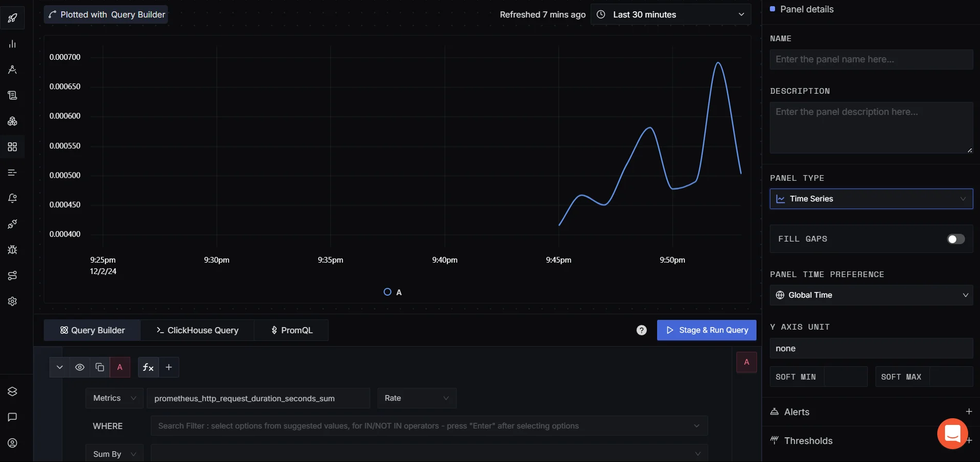Image resolution: width=980 pixels, height=462 pixels.
Task: Open settings gear icon in sidebar
Action: pos(12,301)
